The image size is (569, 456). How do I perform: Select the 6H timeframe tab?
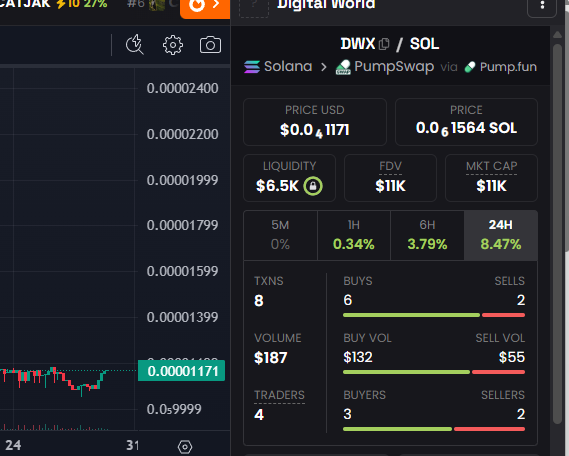coord(427,235)
